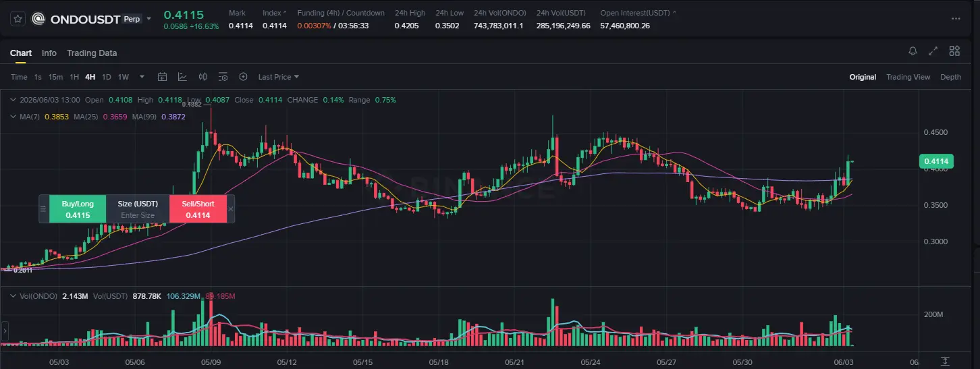Switch to the Depth chart
The image size is (980, 369).
(950, 77)
